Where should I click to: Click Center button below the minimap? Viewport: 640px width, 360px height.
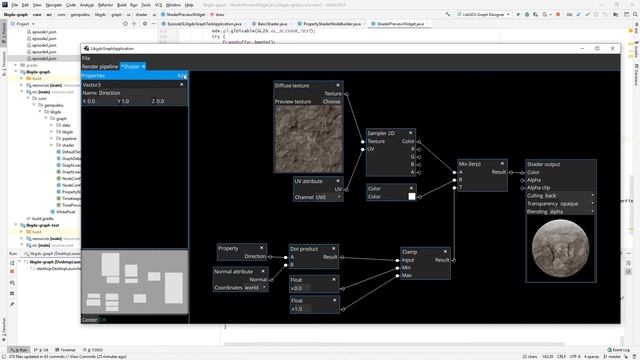(x=89, y=320)
